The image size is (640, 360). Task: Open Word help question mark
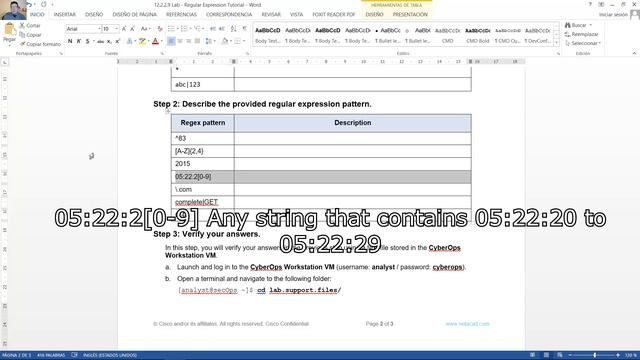[590, 4]
